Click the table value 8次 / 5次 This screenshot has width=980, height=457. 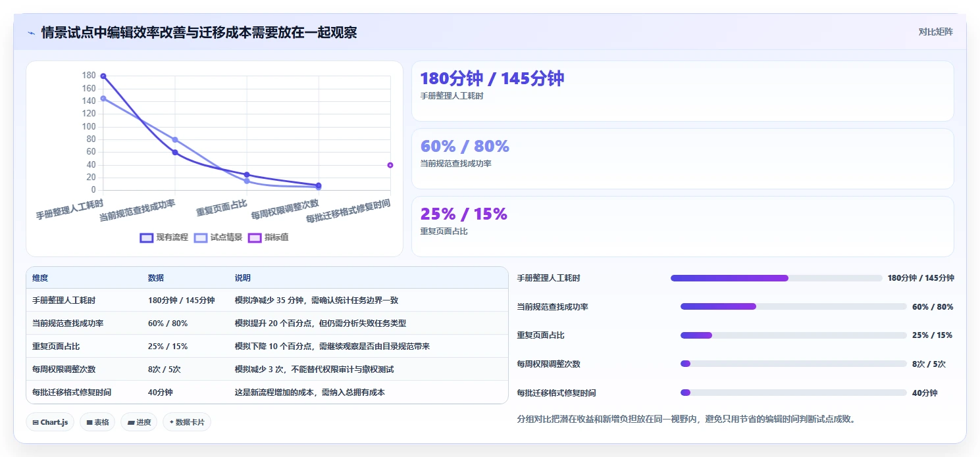click(x=165, y=369)
